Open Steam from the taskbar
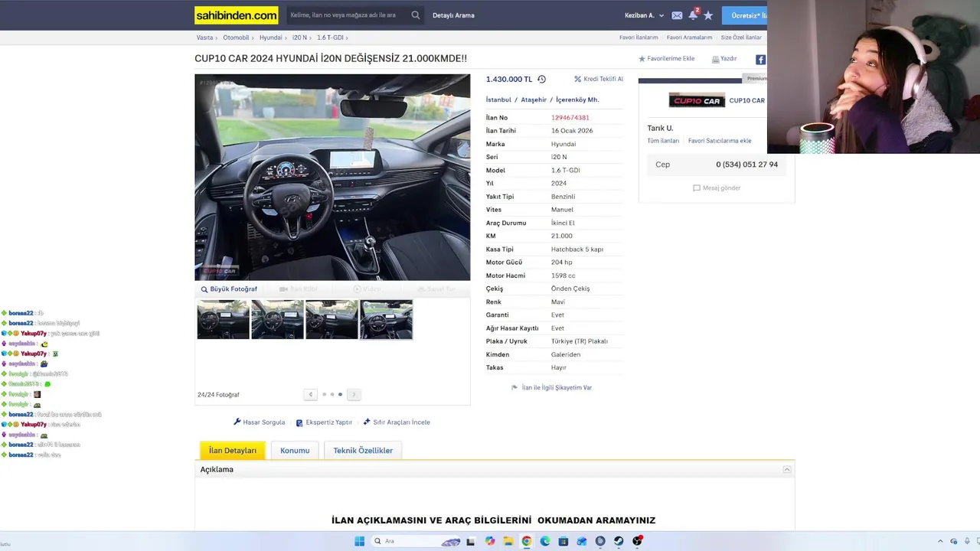Viewport: 980px width, 551px height. pos(619,541)
